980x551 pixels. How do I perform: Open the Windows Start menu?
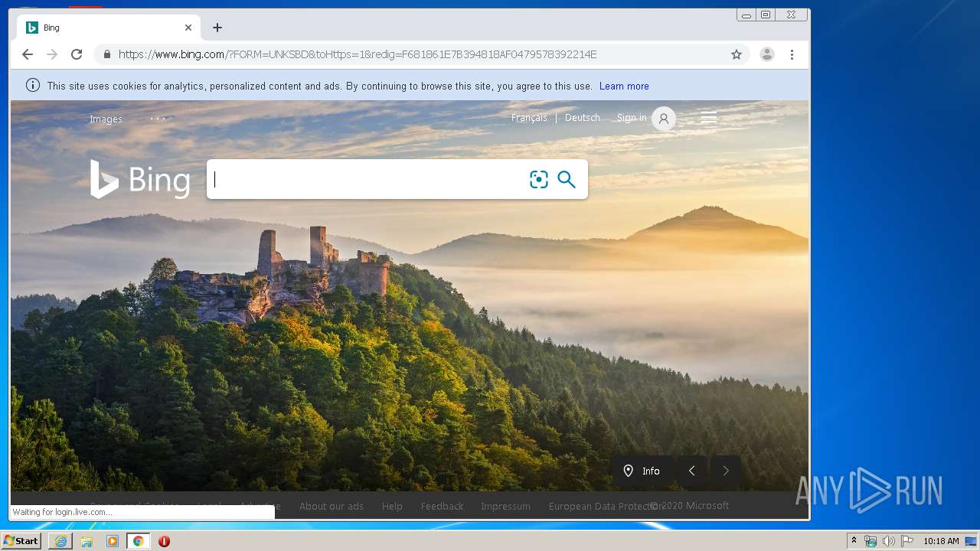click(x=21, y=541)
